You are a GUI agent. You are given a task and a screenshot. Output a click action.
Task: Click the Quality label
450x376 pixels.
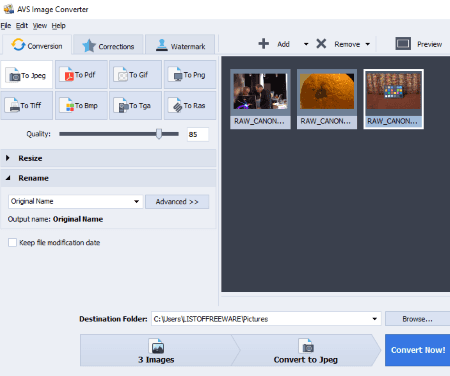click(x=39, y=134)
